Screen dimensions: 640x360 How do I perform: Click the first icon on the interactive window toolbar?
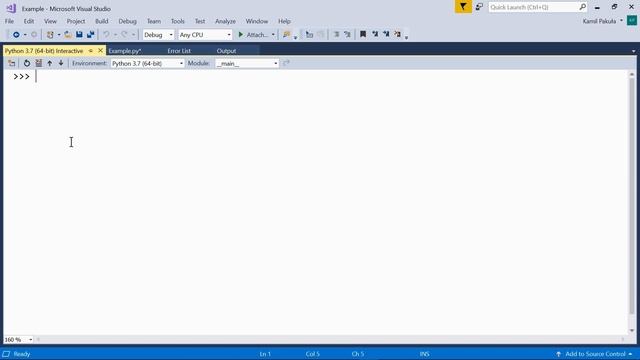coord(12,63)
